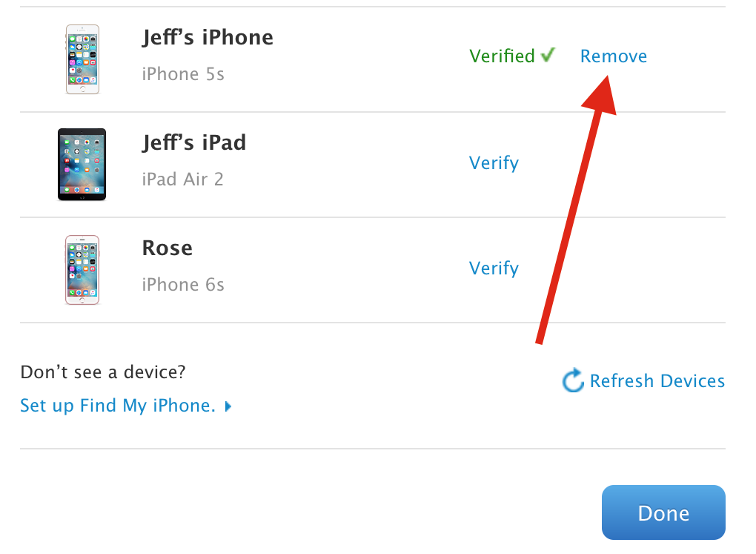756x554 pixels.
Task: Remove Jeff's iPhone from trusted devices
Action: click(x=613, y=56)
